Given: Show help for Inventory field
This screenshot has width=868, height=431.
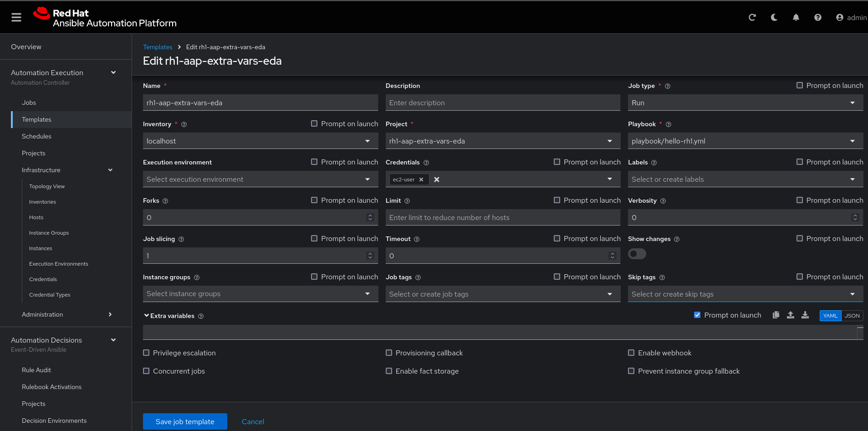Looking at the screenshot, I should [x=184, y=124].
